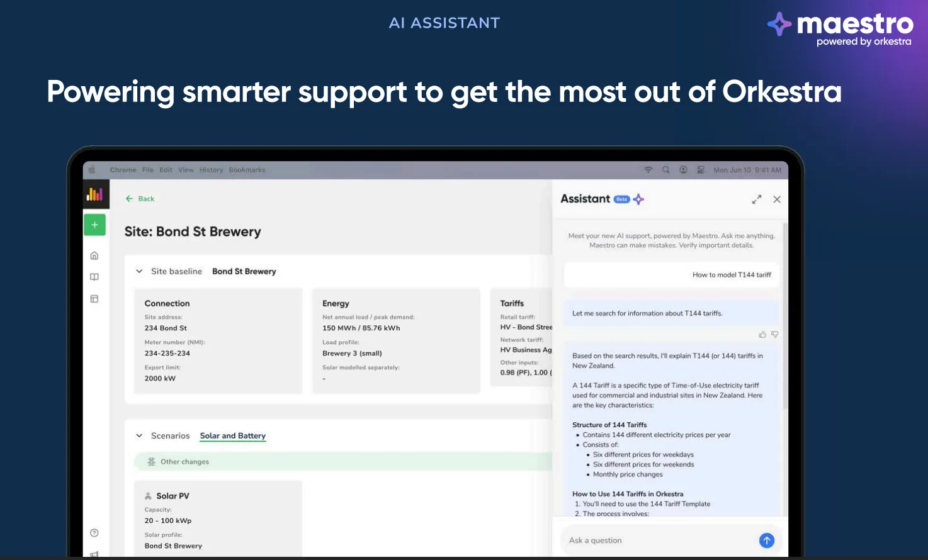The image size is (928, 560).
Task: Click the Back link
Action: 146,199
